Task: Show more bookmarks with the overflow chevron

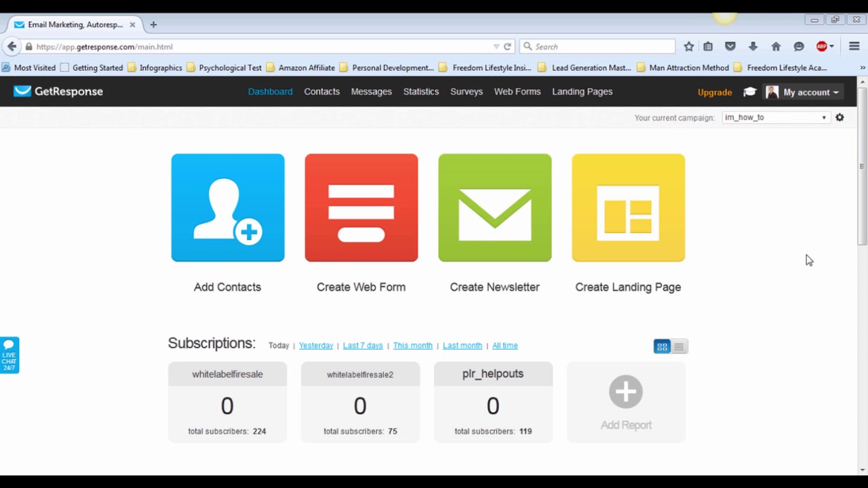Action: click(863, 68)
